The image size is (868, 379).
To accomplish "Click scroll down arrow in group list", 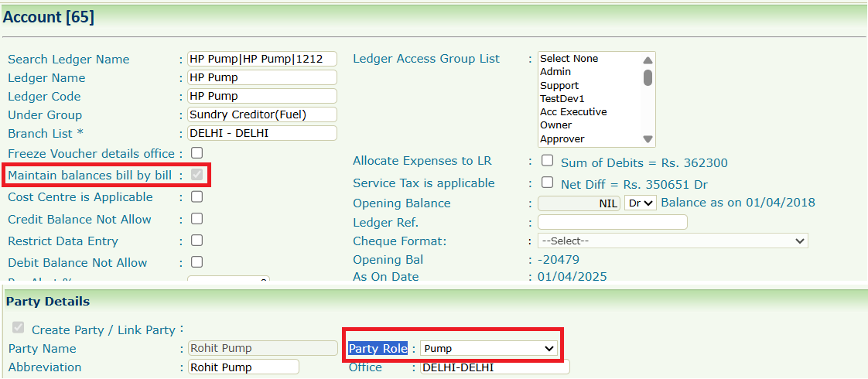I will coord(648,139).
